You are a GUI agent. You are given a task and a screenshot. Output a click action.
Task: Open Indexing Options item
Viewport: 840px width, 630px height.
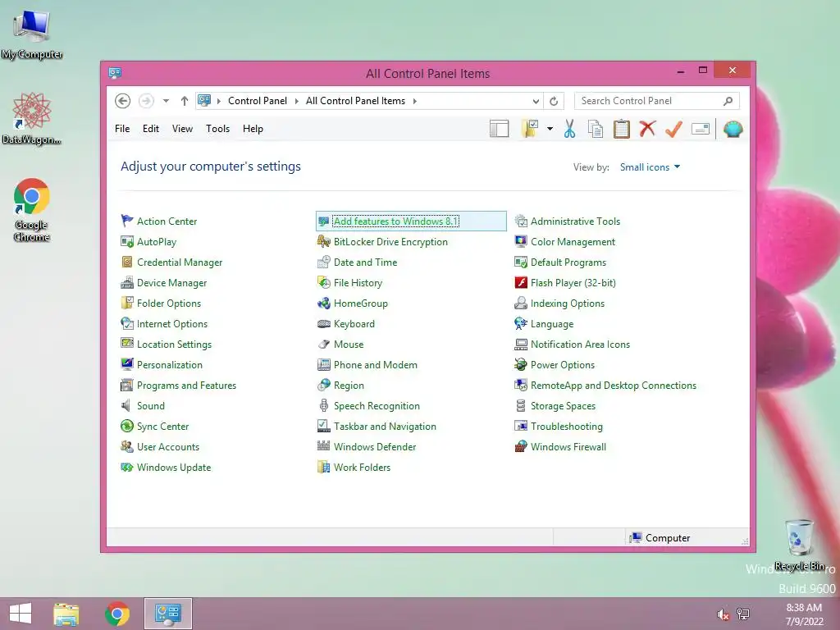click(568, 304)
